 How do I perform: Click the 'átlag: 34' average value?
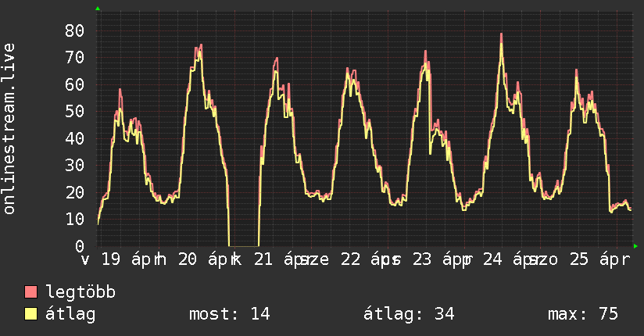pos(409,314)
